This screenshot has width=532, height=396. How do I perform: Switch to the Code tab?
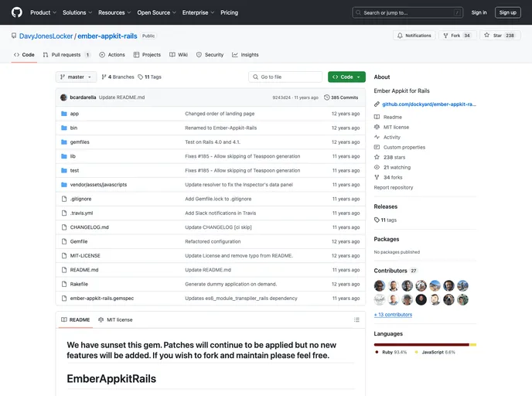(24, 55)
